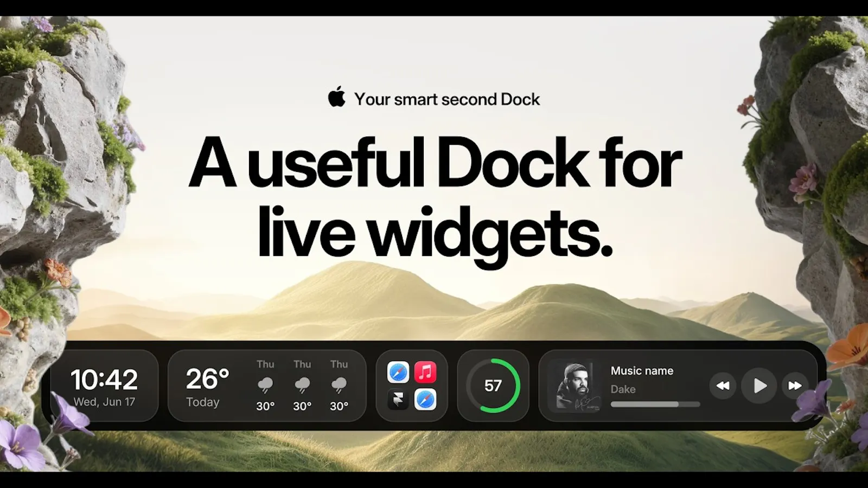The height and width of the screenshot is (488, 868).
Task: Open the album artwork thumbnail
Action: 576,386
